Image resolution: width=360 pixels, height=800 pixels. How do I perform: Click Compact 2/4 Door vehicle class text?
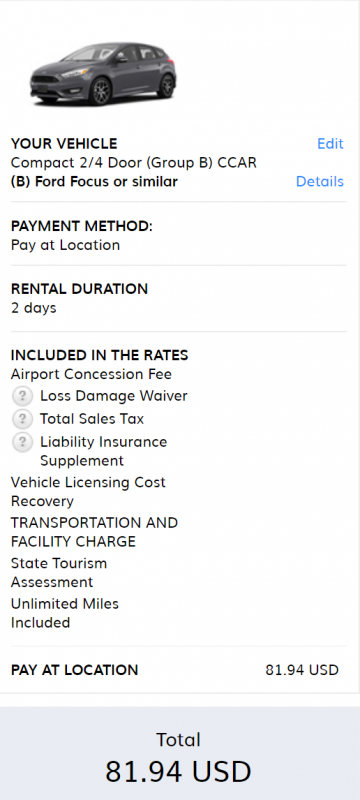pos(134,163)
